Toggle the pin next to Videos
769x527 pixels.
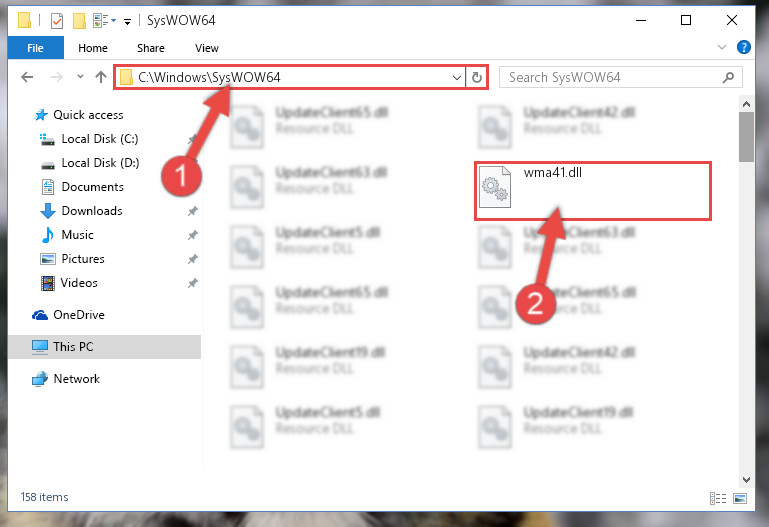192,283
